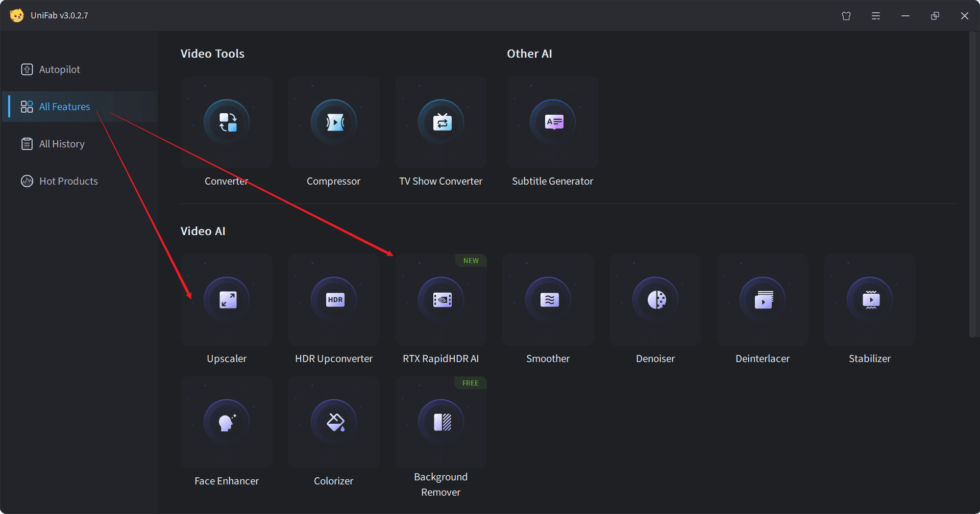Go to All History sidebar item
Screen dimensions: 980x514
(x=61, y=144)
